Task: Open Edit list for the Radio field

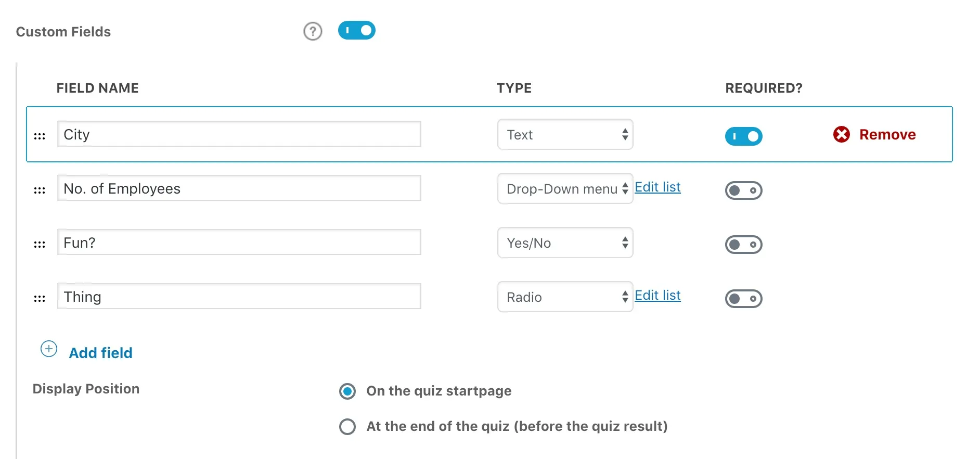Action: [657, 295]
